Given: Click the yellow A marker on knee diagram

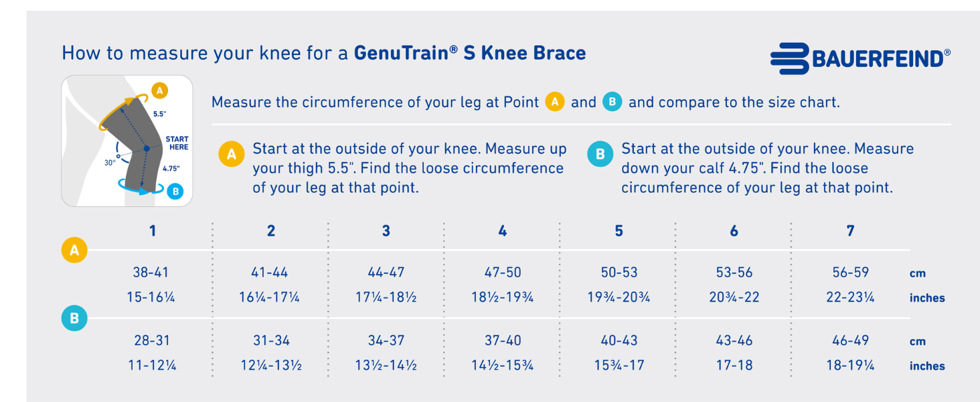Looking at the screenshot, I should [x=159, y=90].
